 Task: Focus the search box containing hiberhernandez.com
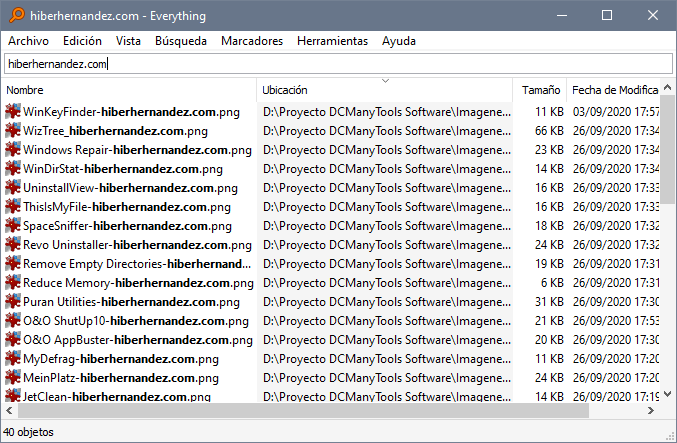(338, 64)
